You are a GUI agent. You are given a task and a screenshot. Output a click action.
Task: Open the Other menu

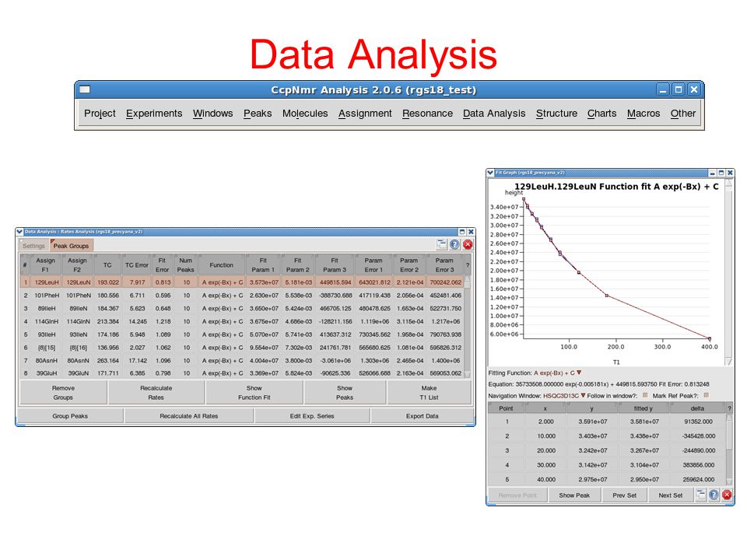(x=682, y=114)
